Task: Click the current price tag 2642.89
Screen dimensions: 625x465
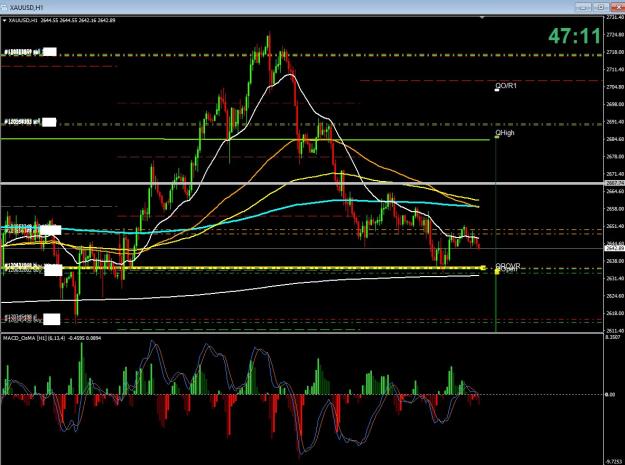Action: 615,248
